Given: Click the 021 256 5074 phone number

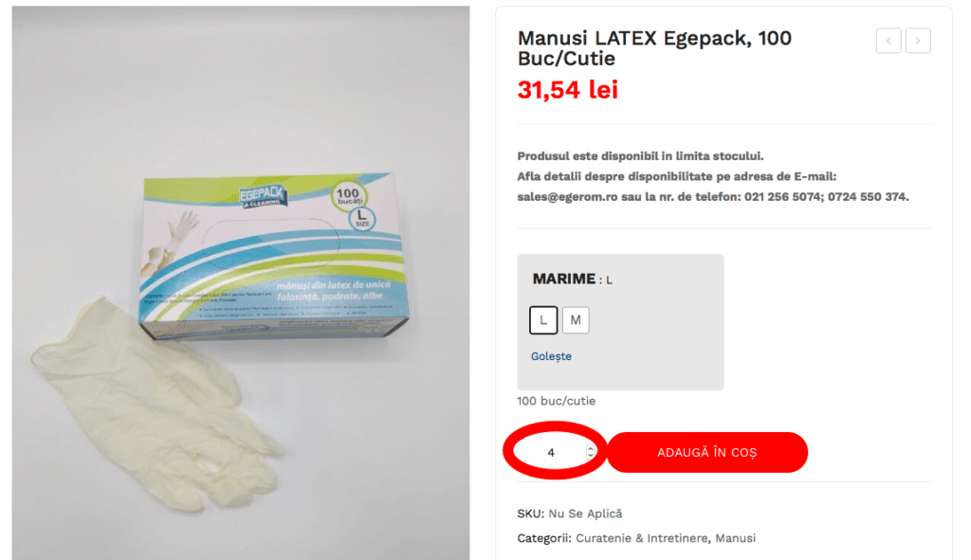Looking at the screenshot, I should click(x=782, y=197).
